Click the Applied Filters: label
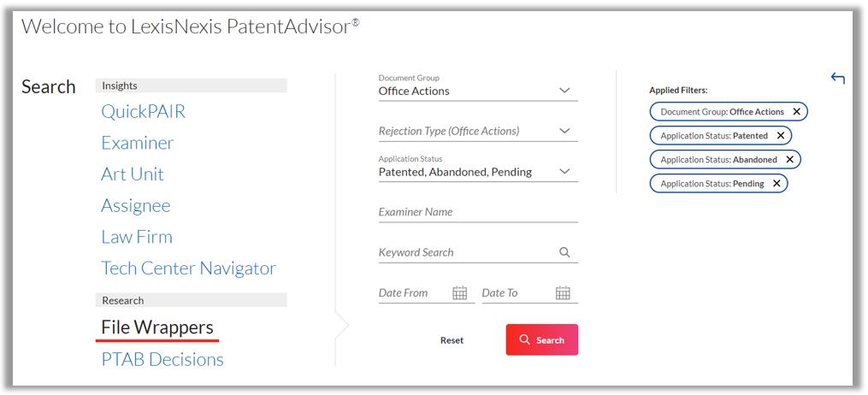868x395 pixels. (679, 90)
